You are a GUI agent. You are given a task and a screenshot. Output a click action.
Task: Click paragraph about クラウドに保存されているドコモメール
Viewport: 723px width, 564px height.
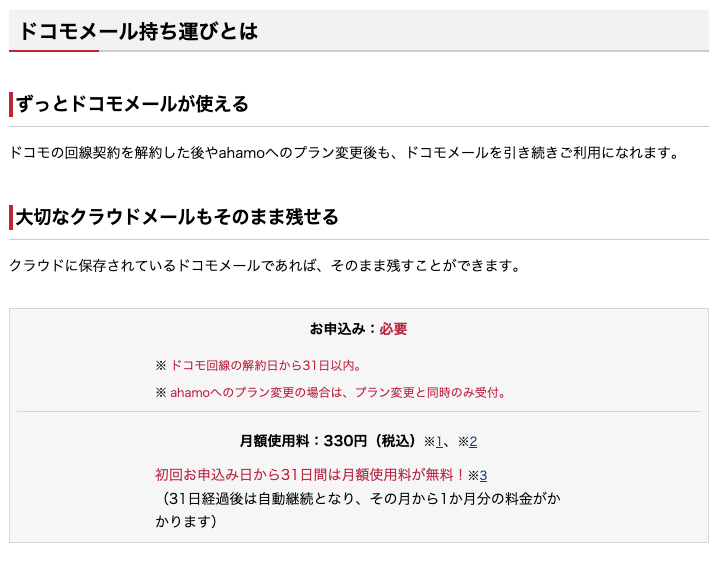pos(265,266)
